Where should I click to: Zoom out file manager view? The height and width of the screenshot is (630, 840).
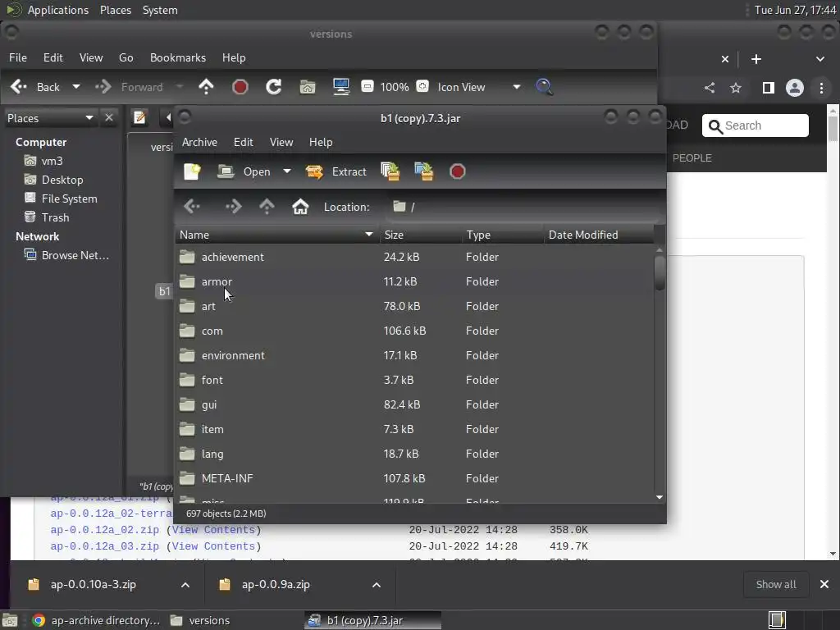pyautogui.click(x=367, y=86)
